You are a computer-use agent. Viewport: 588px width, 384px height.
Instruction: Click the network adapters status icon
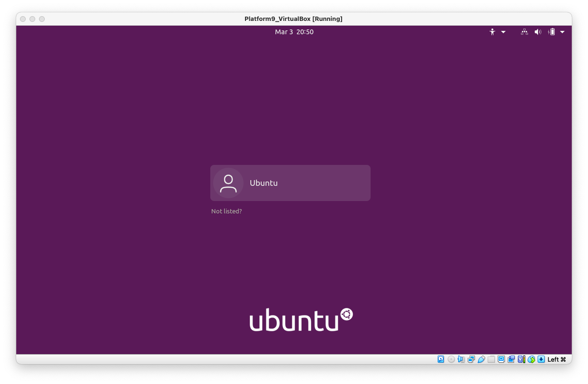[x=471, y=359]
